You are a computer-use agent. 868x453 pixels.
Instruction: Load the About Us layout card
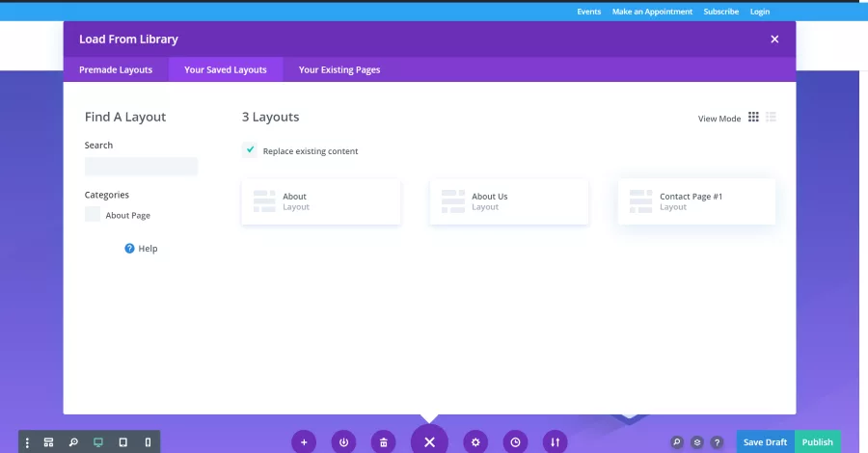pos(508,201)
